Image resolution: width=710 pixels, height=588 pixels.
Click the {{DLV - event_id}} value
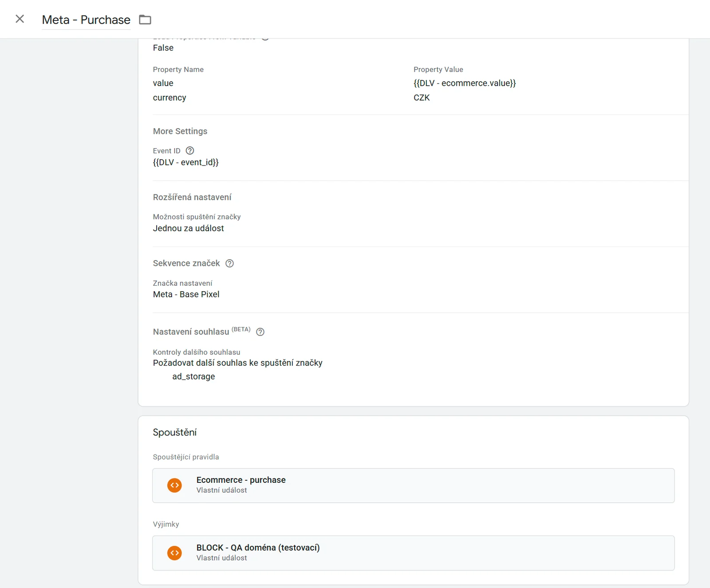pos(186,162)
